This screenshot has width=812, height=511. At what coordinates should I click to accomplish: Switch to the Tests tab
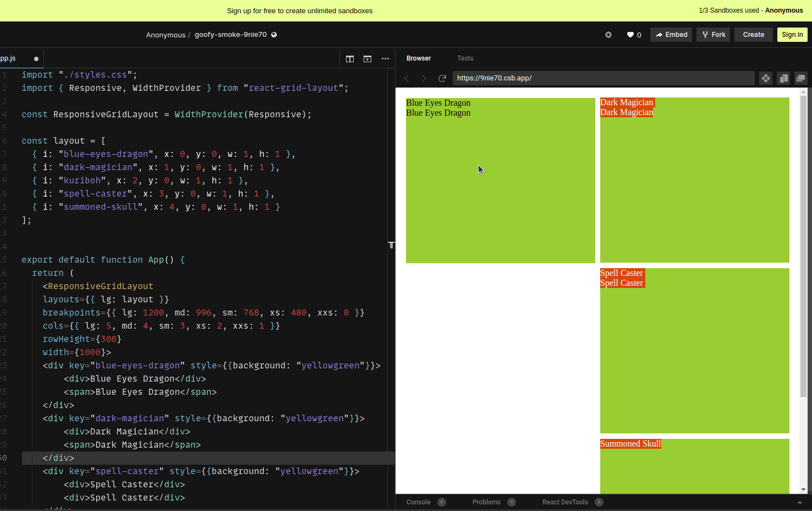[465, 58]
